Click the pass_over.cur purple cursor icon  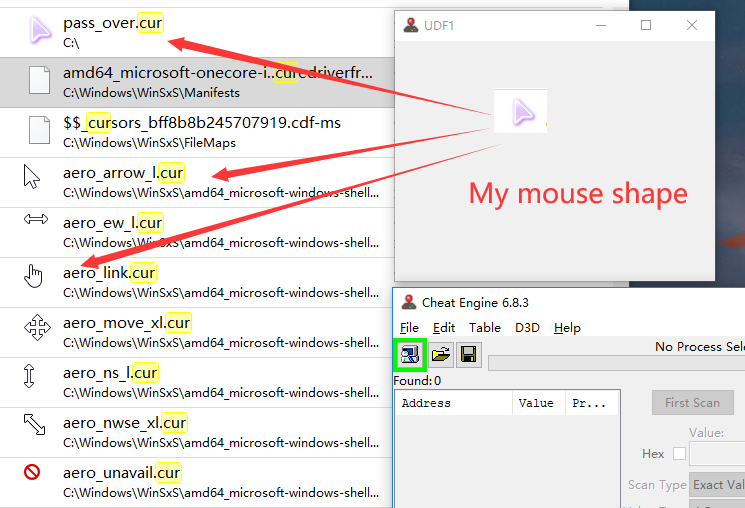pyautogui.click(x=40, y=30)
